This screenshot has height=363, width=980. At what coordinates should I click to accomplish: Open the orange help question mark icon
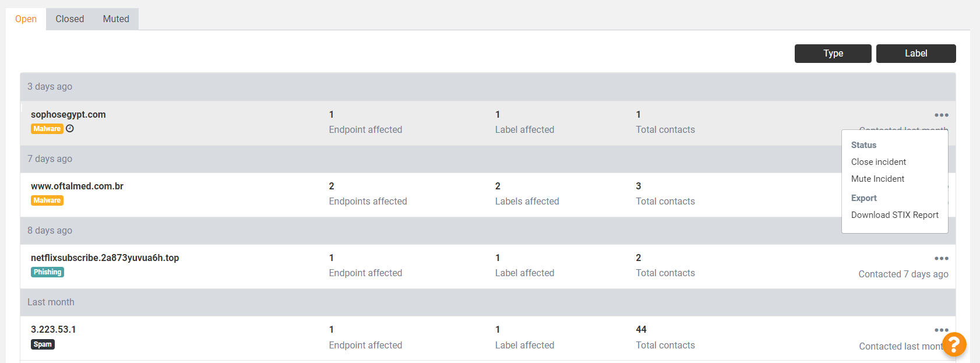pyautogui.click(x=954, y=344)
